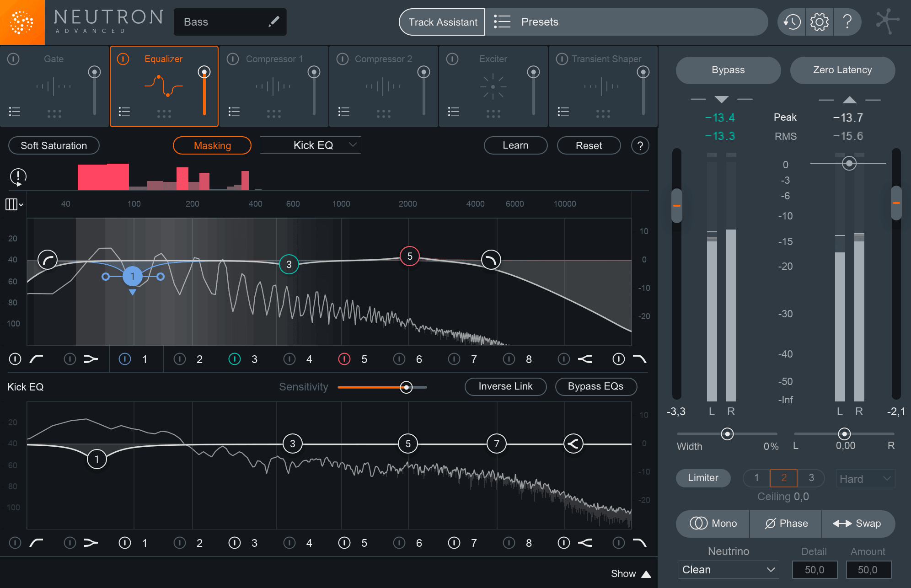Select limiter mode 1
Viewport: 911px width, 588px height.
click(x=757, y=478)
